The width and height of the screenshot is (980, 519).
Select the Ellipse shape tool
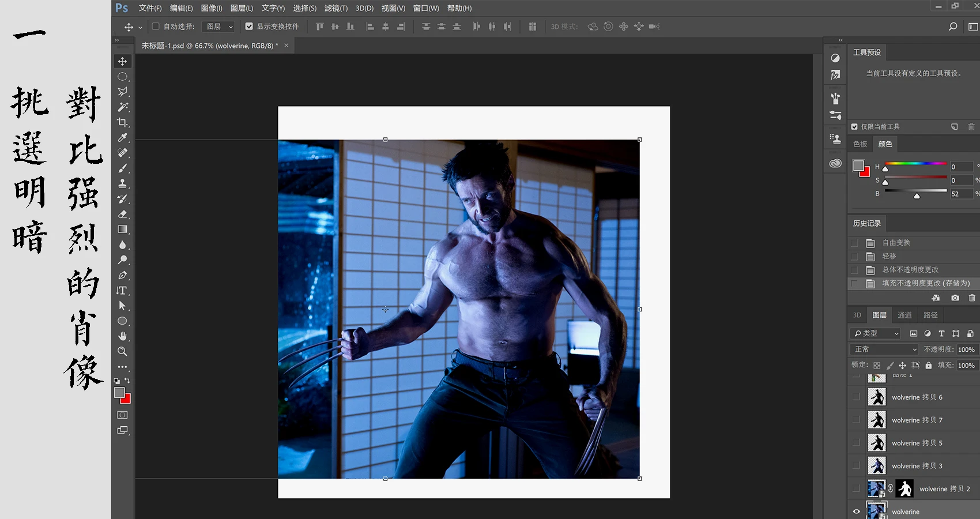(122, 321)
